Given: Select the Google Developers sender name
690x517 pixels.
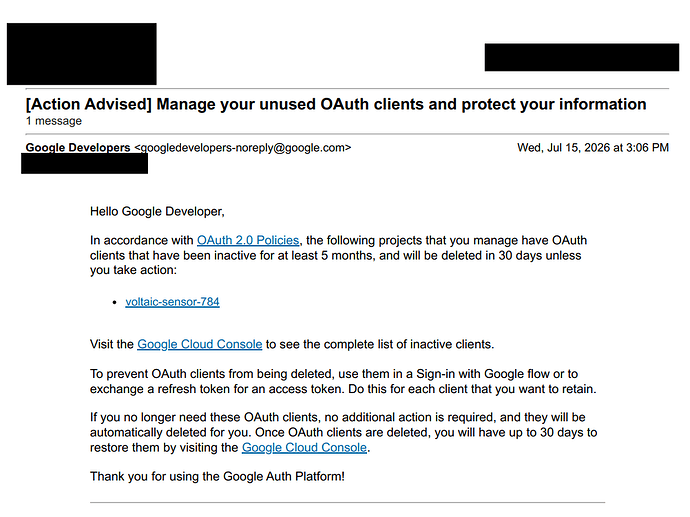Looking at the screenshot, I should tap(78, 147).
